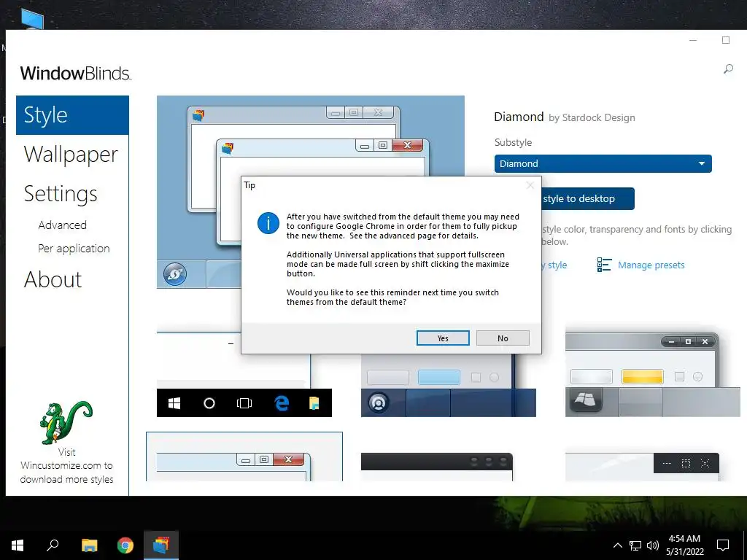747x560 pixels.
Task: Launch Google Chrome from the taskbar
Action: click(125, 545)
